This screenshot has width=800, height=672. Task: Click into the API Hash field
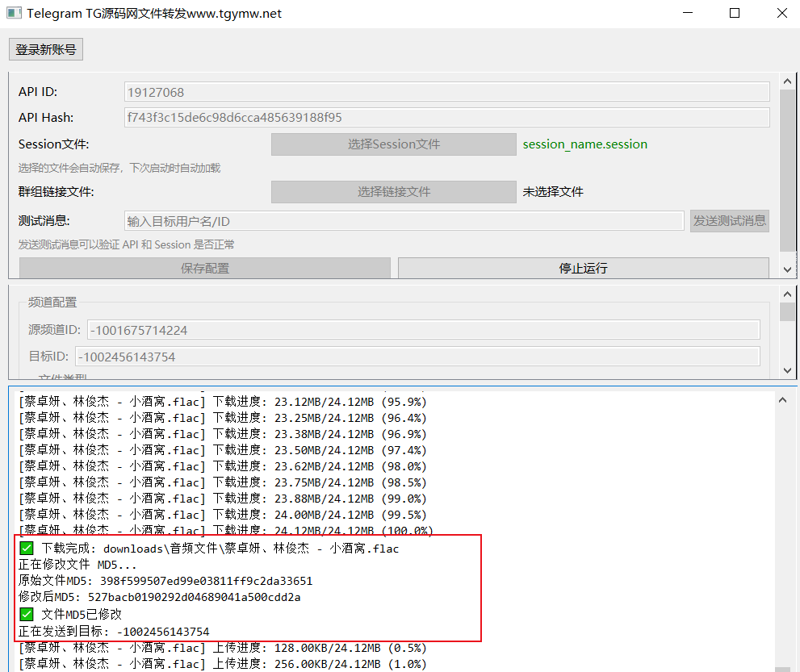click(x=447, y=117)
